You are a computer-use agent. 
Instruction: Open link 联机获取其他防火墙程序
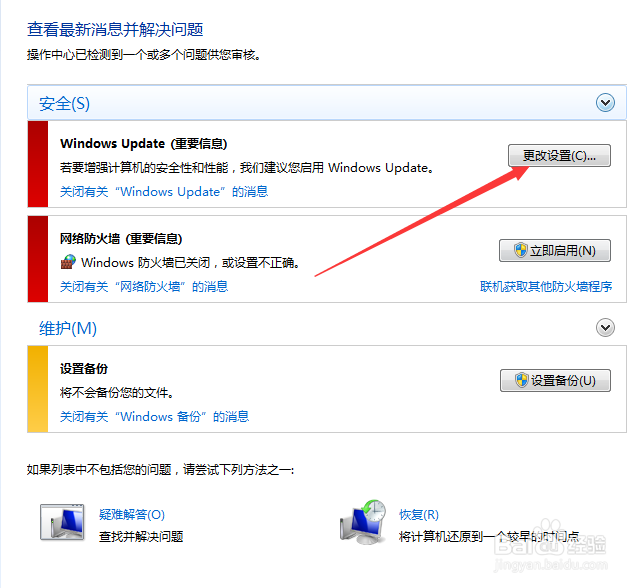pyautogui.click(x=546, y=286)
